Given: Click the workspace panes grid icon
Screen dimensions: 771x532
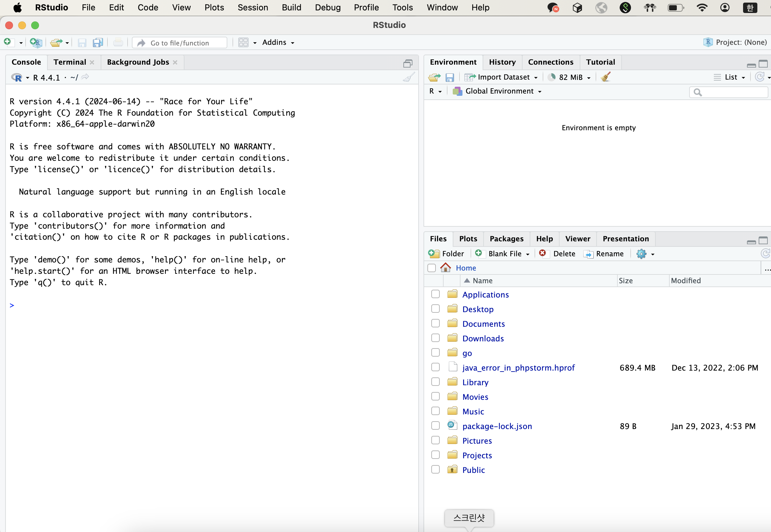Looking at the screenshot, I should [x=243, y=42].
